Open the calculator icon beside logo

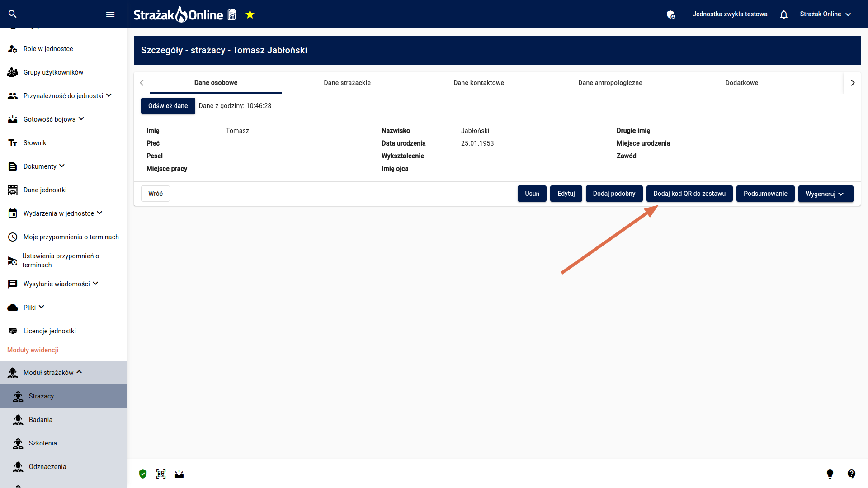coord(232,14)
